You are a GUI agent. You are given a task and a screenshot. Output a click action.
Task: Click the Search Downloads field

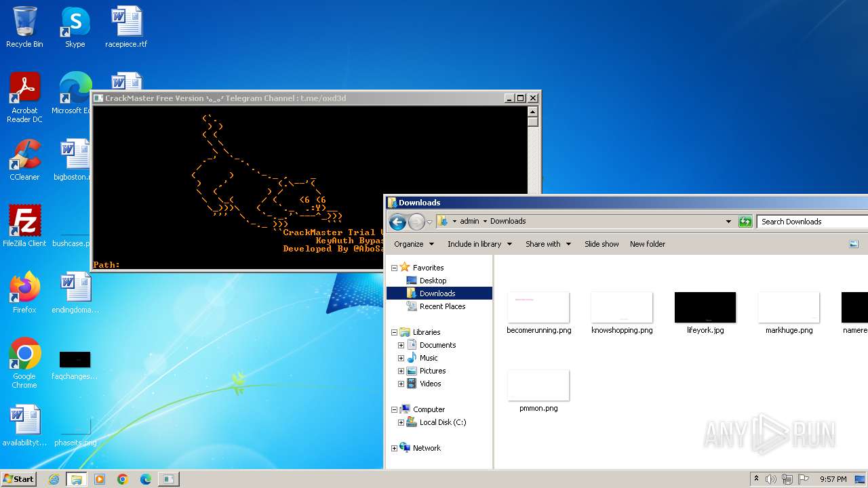(x=812, y=222)
